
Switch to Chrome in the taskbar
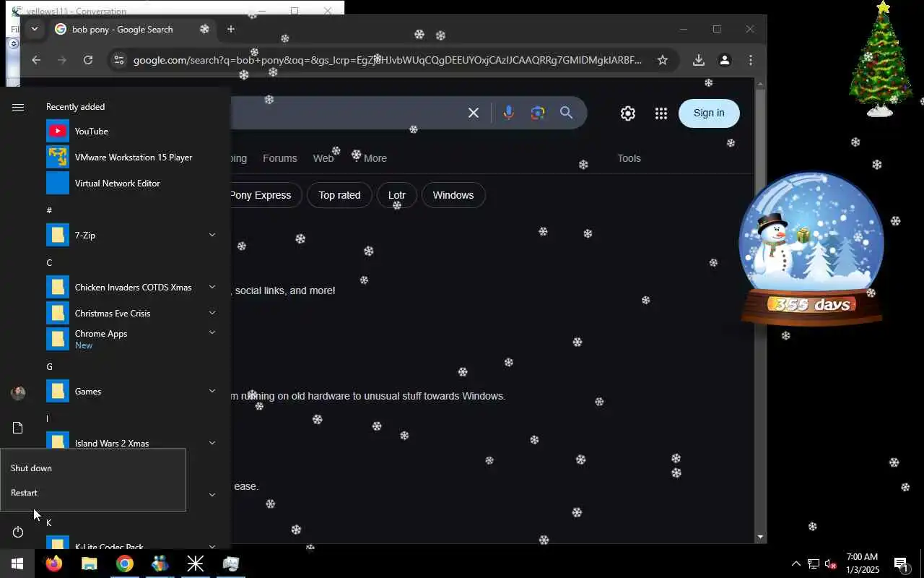point(125,564)
